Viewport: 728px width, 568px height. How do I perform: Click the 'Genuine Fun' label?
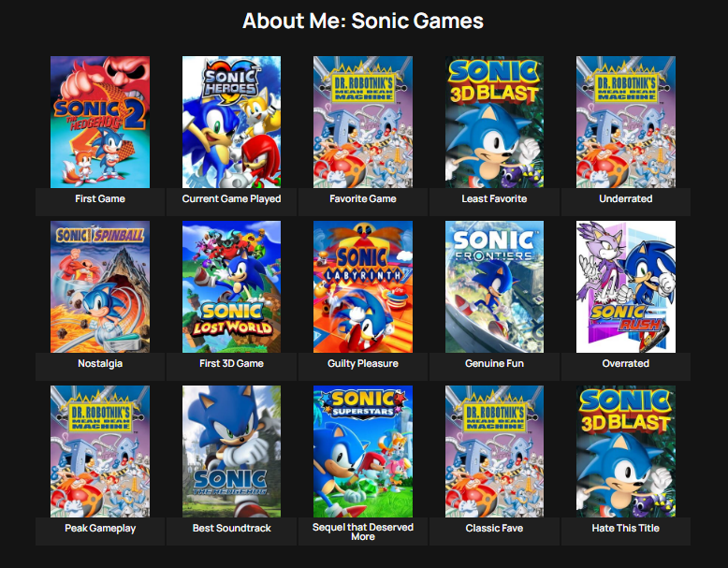[494, 363]
